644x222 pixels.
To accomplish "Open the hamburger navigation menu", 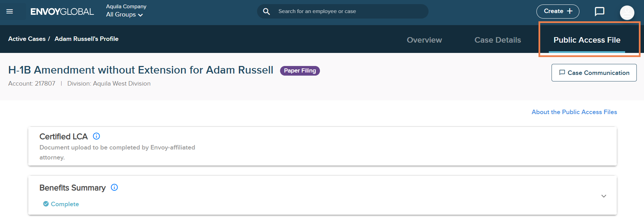I will [10, 11].
